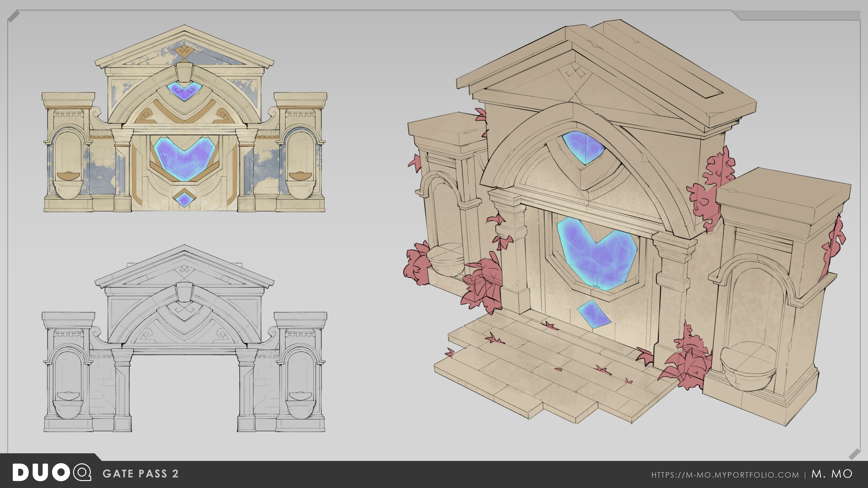The width and height of the screenshot is (868, 488).
Task: Click the DUO logo text
Action: click(x=41, y=472)
